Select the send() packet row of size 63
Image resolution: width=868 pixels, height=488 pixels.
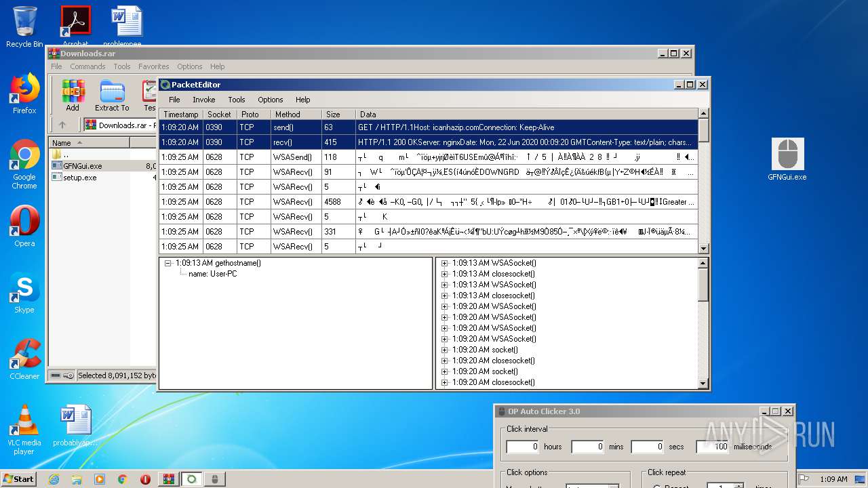(429, 127)
